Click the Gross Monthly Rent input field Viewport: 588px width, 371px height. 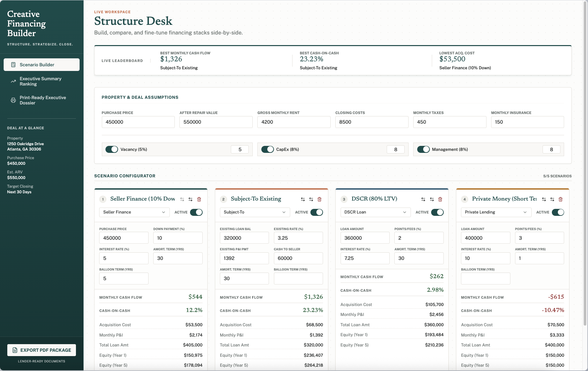[x=294, y=122]
